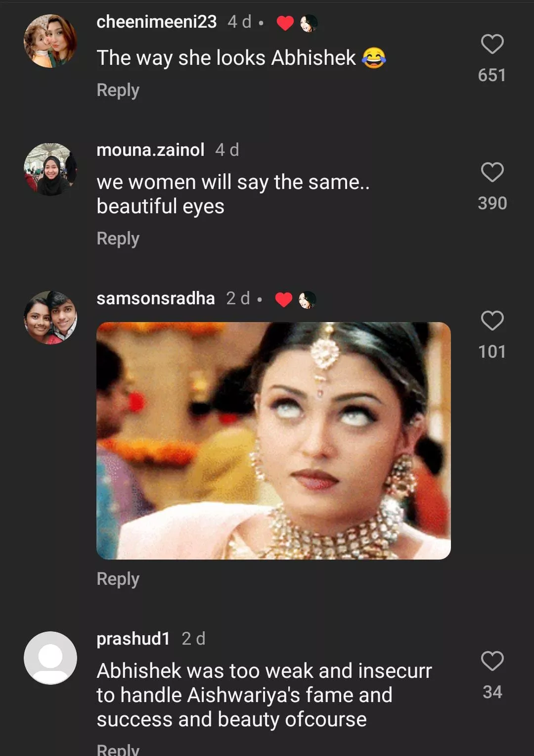The height and width of the screenshot is (756, 534).
Task: Open cheenimeeni23's profile picture
Action: pyautogui.click(x=50, y=41)
